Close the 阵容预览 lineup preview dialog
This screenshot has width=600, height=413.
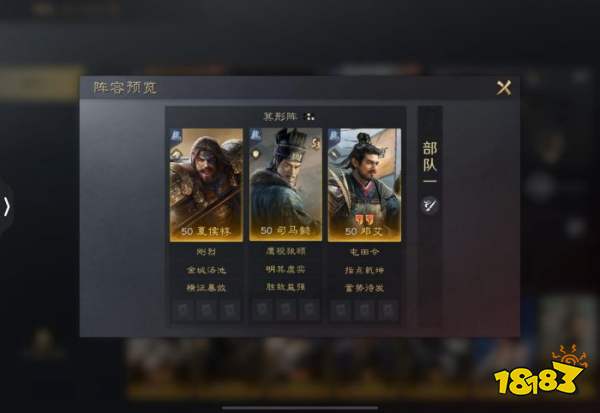pos(504,88)
